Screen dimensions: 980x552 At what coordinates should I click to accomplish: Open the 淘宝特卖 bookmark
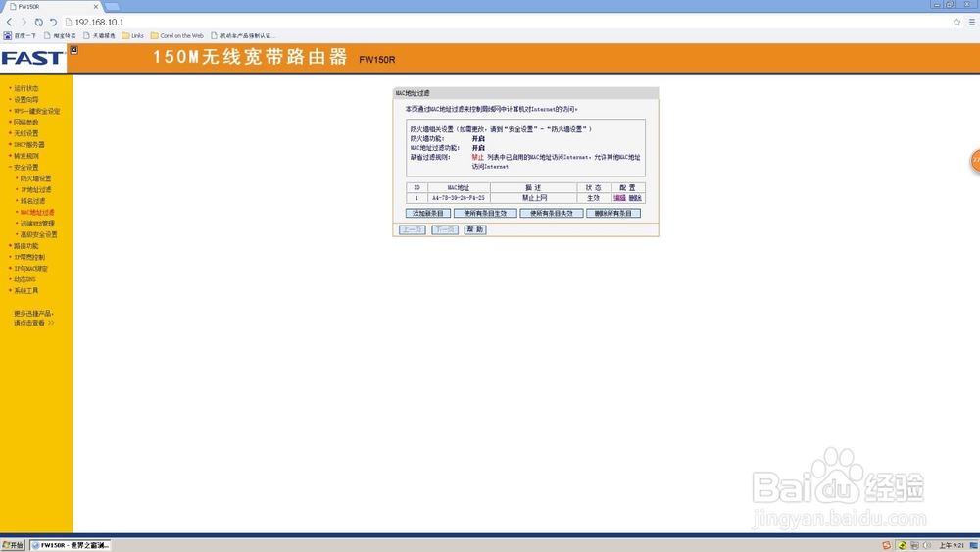[x=60, y=35]
